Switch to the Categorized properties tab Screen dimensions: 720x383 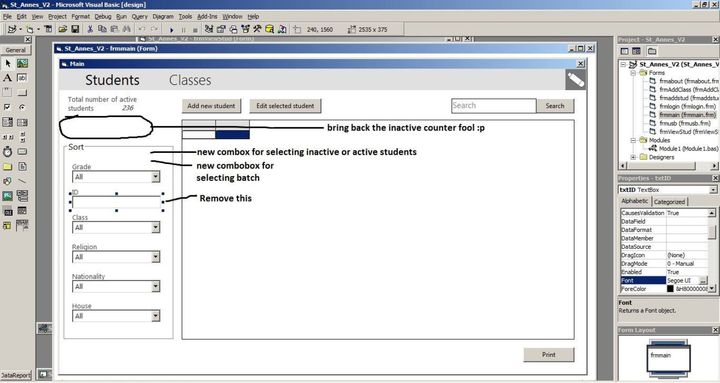(x=669, y=202)
